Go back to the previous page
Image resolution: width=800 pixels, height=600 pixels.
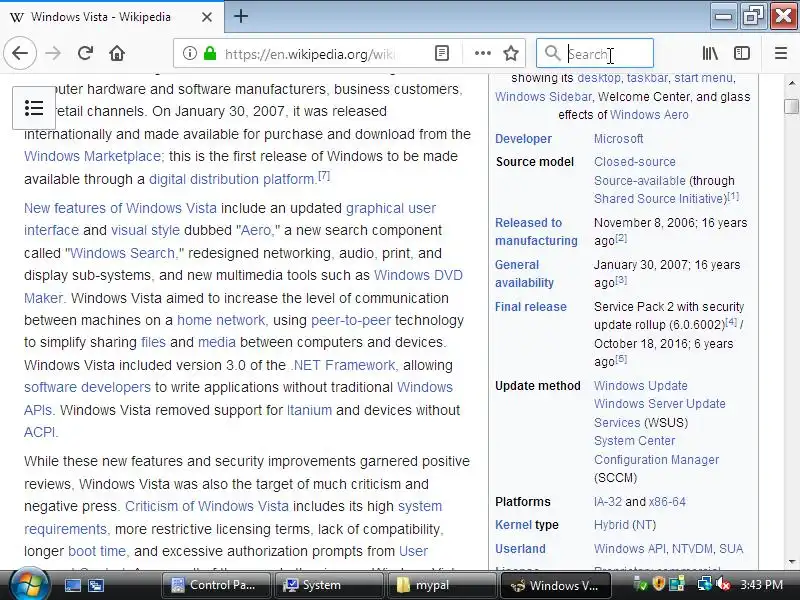pyautogui.click(x=20, y=53)
